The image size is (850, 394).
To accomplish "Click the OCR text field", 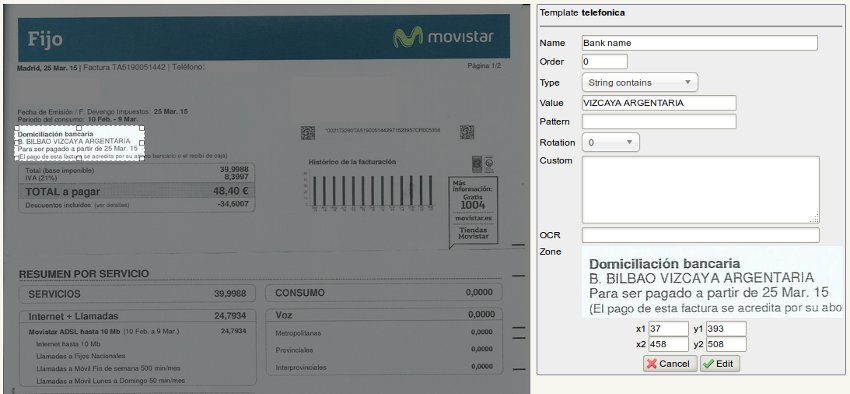I will (x=700, y=235).
